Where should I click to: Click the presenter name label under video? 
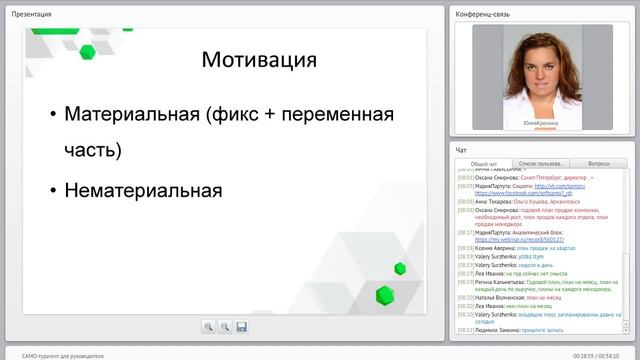click(x=540, y=123)
